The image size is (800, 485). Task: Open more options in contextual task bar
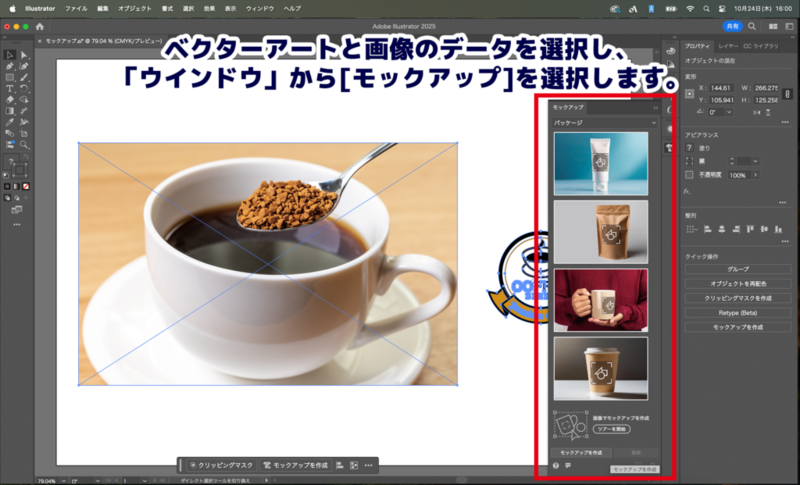point(368,465)
